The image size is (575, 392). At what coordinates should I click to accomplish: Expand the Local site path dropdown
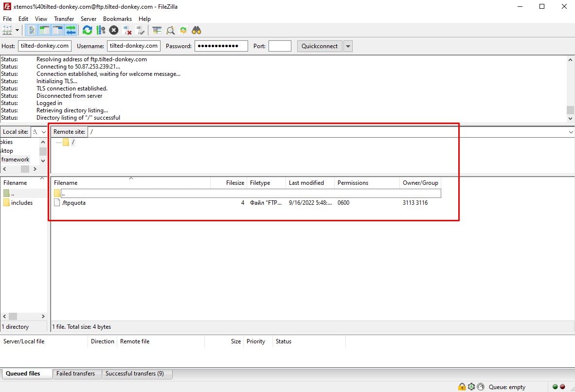[x=44, y=132]
